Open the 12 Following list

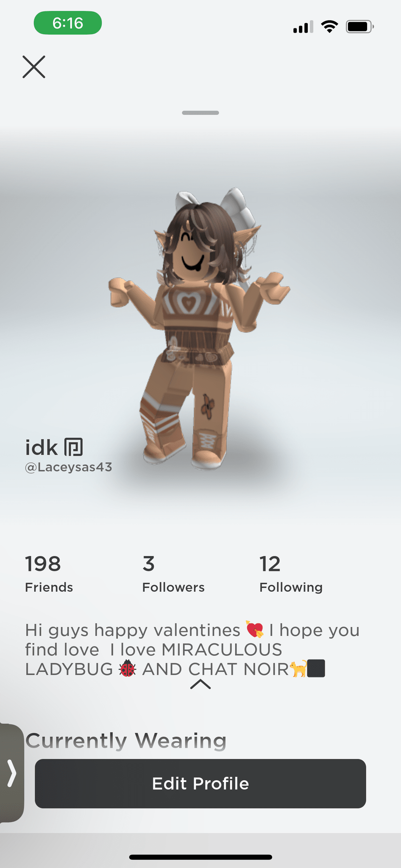291,574
